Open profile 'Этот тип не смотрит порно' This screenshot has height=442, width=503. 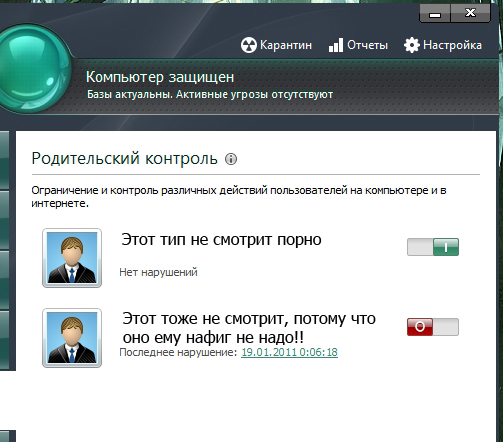pyautogui.click(x=221, y=240)
